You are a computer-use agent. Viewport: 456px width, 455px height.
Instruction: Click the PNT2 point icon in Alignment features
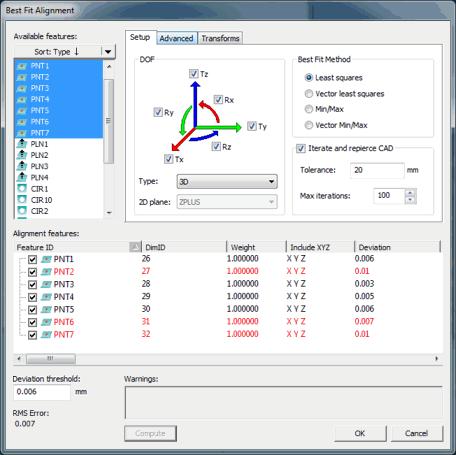46,272
